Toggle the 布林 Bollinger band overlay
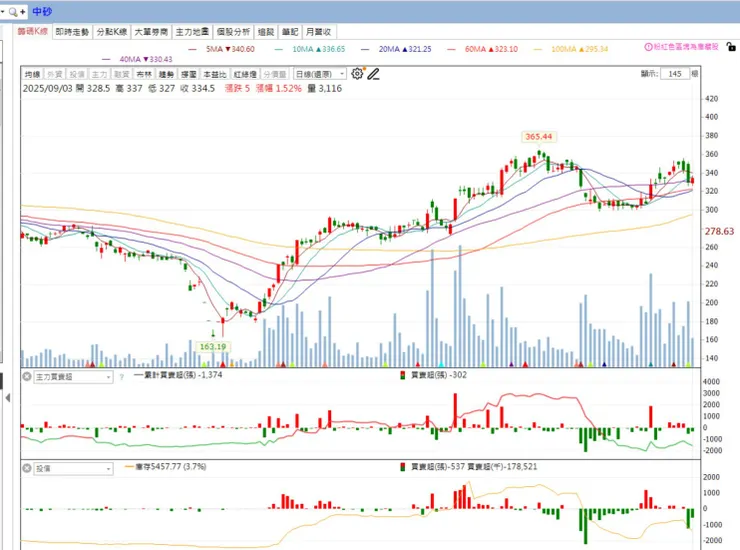The image size is (740, 550). point(144,74)
